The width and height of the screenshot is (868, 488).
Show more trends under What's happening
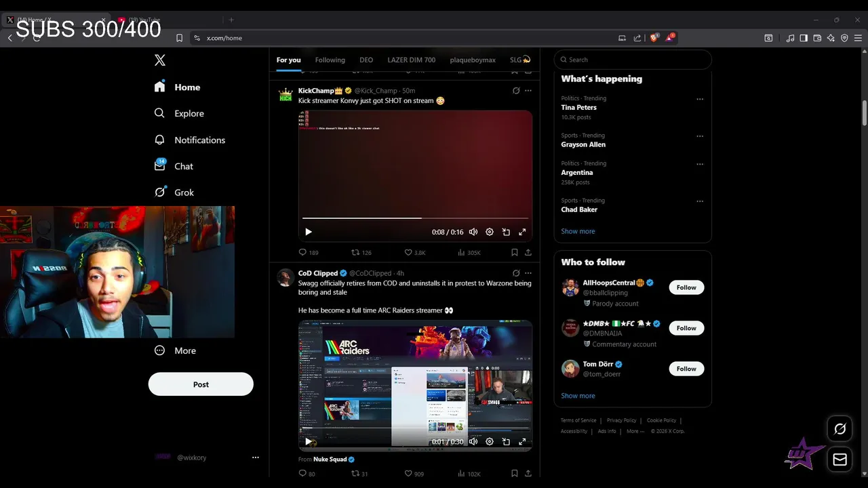pos(578,231)
